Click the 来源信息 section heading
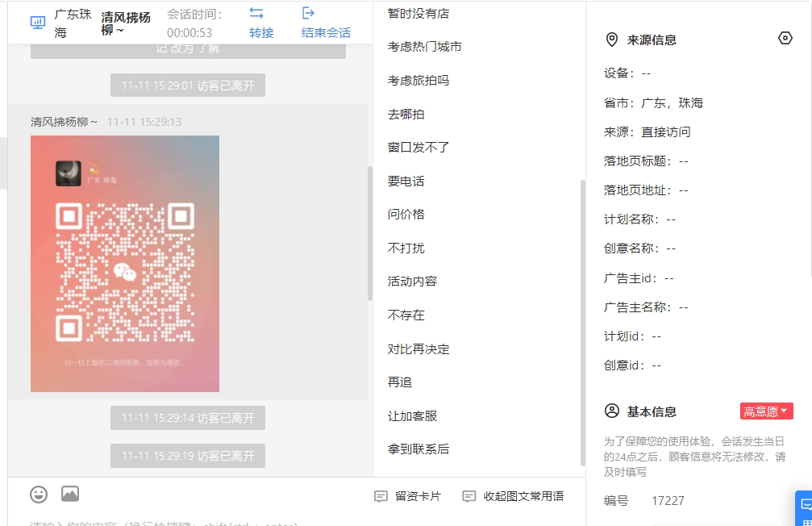812x526 pixels. [652, 40]
